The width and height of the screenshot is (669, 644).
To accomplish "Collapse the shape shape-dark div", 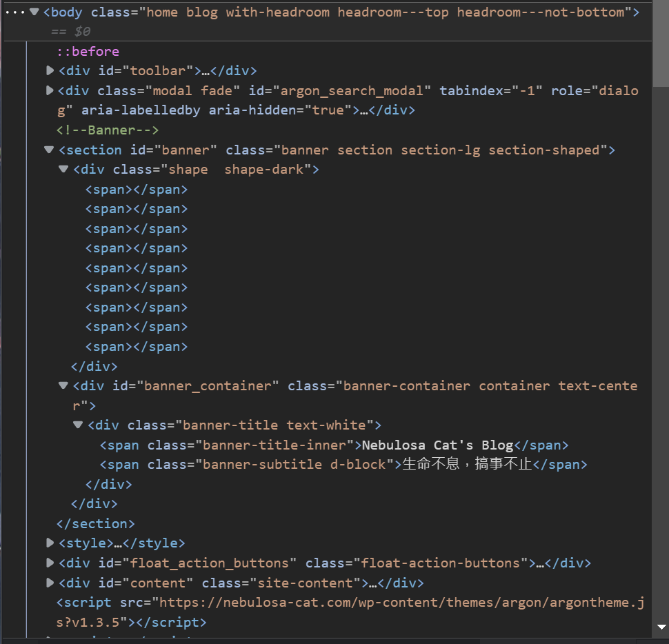I will [x=63, y=168].
